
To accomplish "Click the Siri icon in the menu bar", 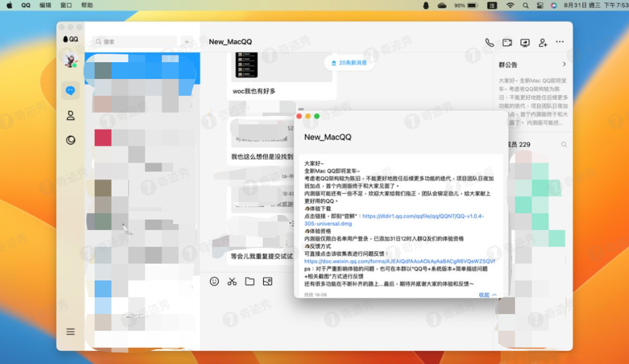I will pos(554,5).
